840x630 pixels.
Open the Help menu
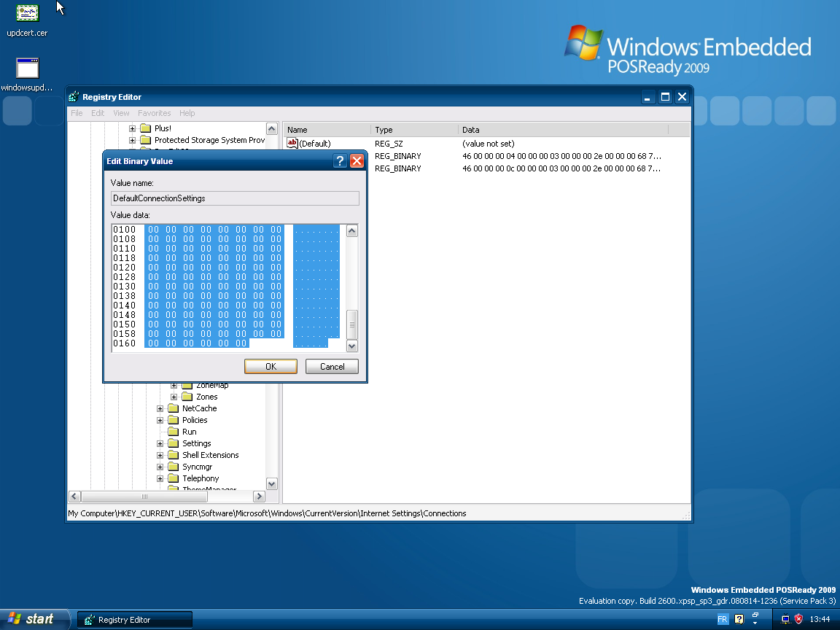pos(187,113)
